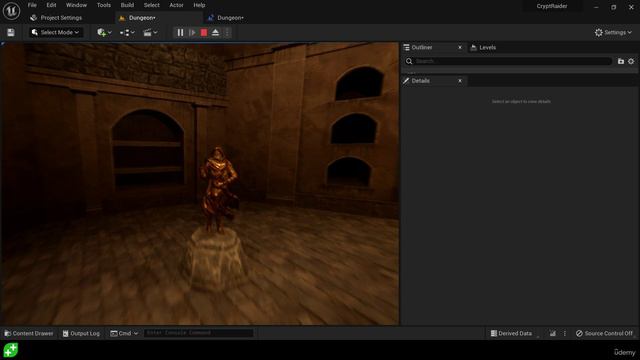Open Outliner settings gear
Image resolution: width=640 pixels, height=360 pixels.
point(631,61)
